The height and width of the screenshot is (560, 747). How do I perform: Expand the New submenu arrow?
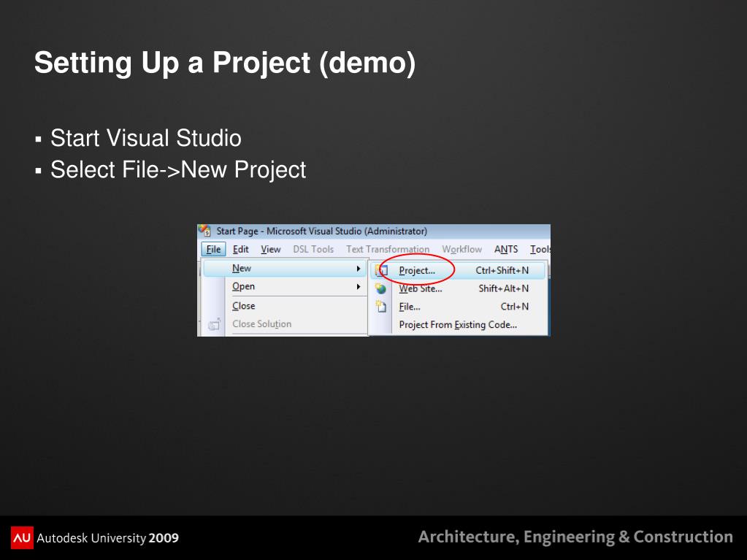(359, 269)
